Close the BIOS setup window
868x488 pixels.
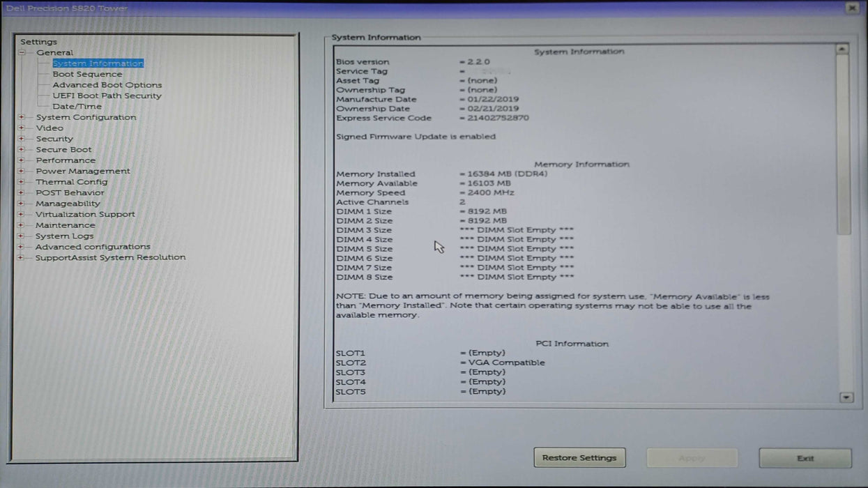(852, 8)
